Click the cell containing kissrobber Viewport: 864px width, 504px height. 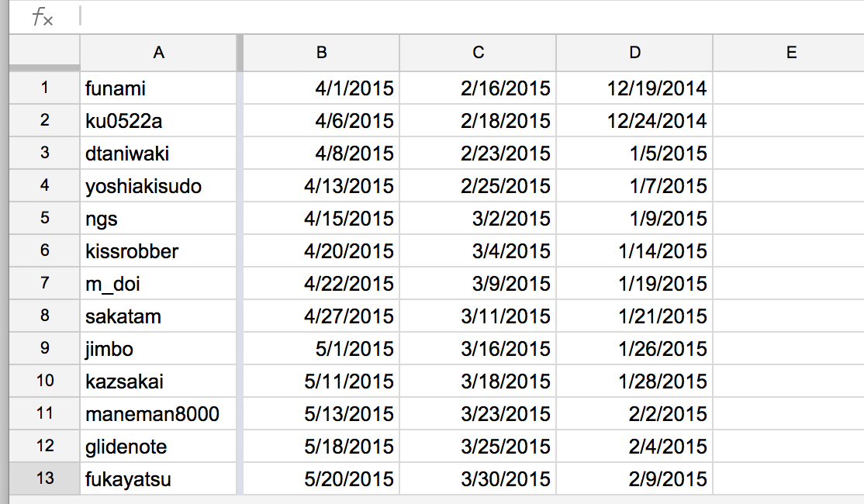pyautogui.click(x=158, y=251)
